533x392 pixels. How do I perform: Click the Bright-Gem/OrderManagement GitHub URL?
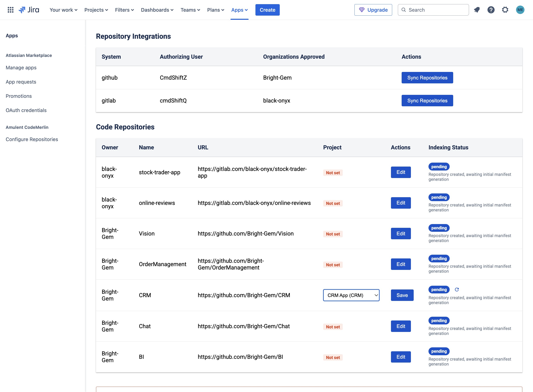[x=231, y=264]
